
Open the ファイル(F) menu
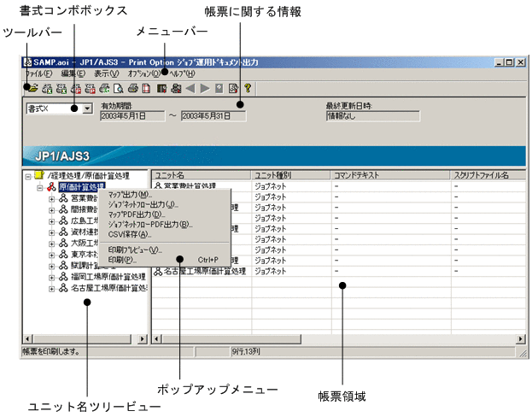click(38, 73)
